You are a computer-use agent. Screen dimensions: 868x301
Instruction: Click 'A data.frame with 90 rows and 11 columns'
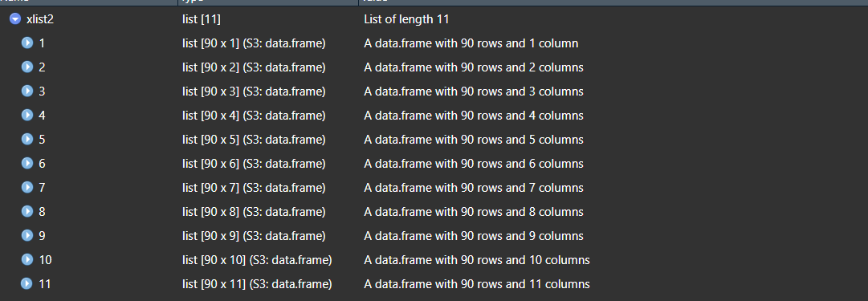point(477,284)
